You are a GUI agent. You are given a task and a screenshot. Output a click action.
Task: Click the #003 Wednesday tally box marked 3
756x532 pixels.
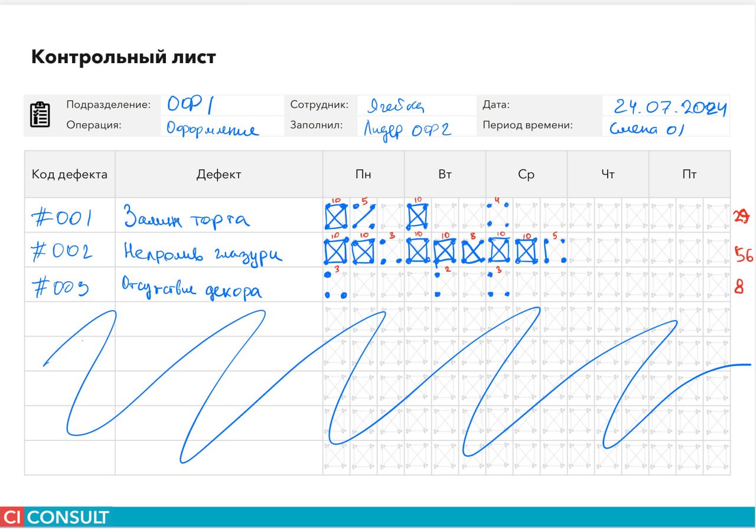pos(500,285)
